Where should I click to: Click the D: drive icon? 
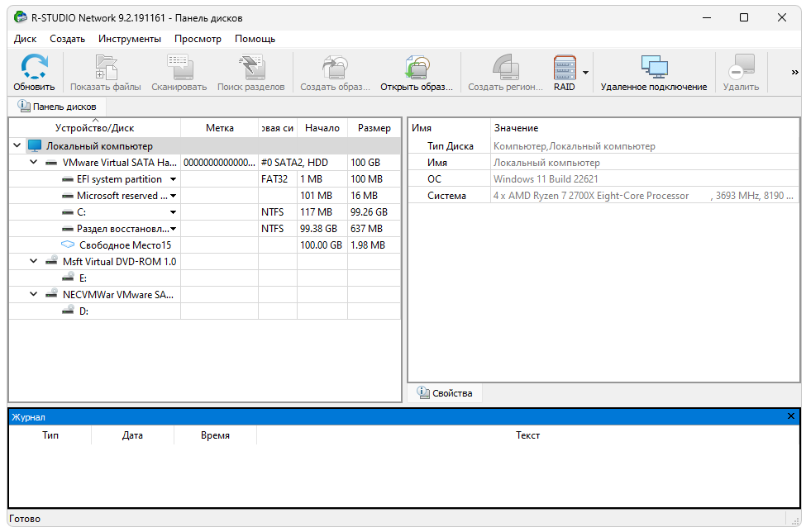pyautogui.click(x=68, y=310)
